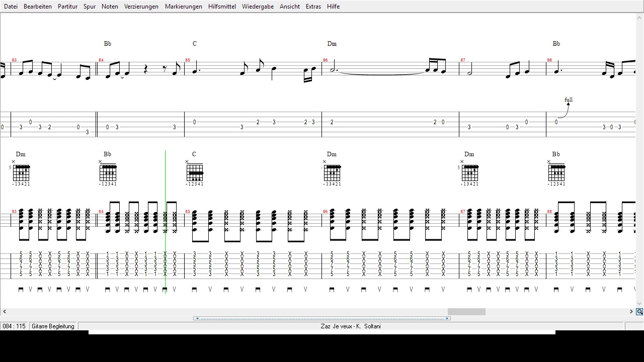Viewport: 644px width, 362px height.
Task: Open the Ansicht menu
Action: tap(290, 7)
